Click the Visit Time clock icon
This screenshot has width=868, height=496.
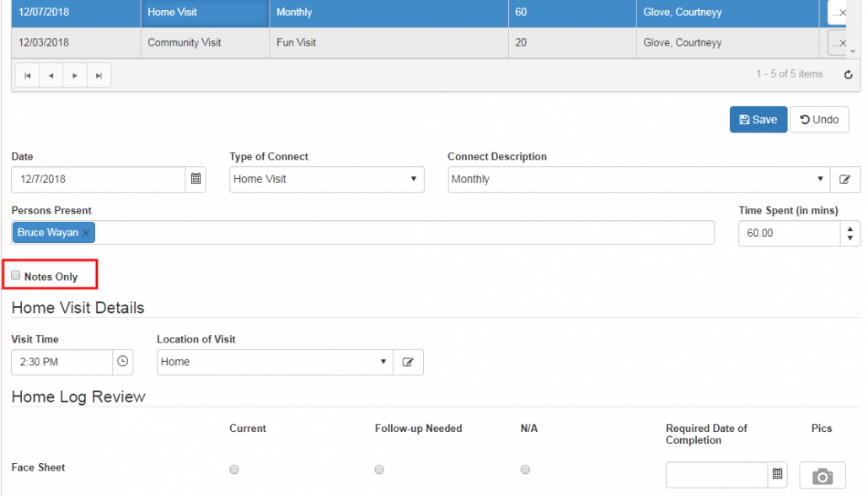click(x=123, y=361)
